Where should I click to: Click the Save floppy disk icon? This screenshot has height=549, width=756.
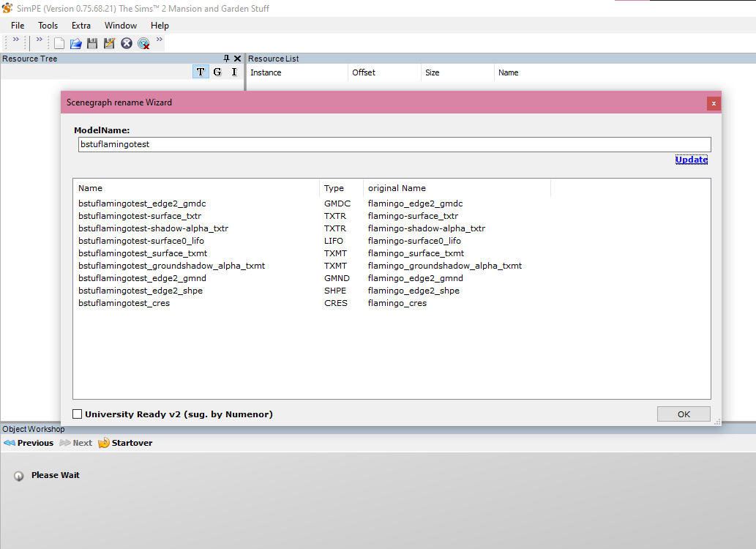92,43
